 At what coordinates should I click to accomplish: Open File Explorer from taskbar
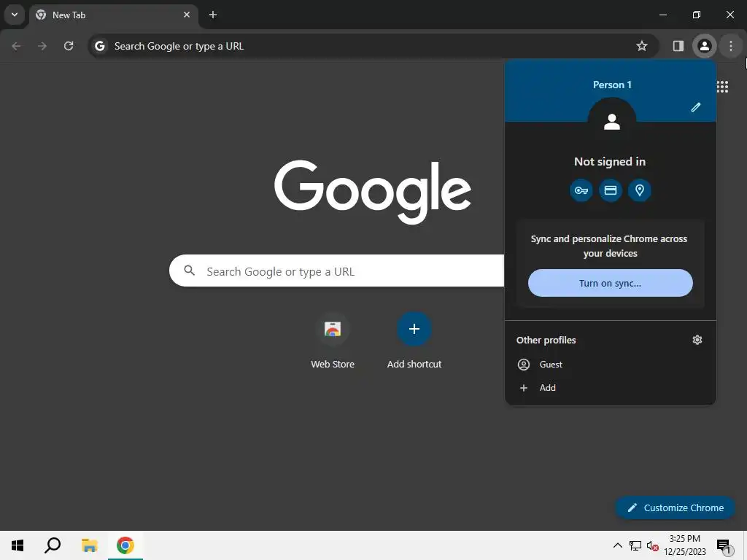[89, 545]
